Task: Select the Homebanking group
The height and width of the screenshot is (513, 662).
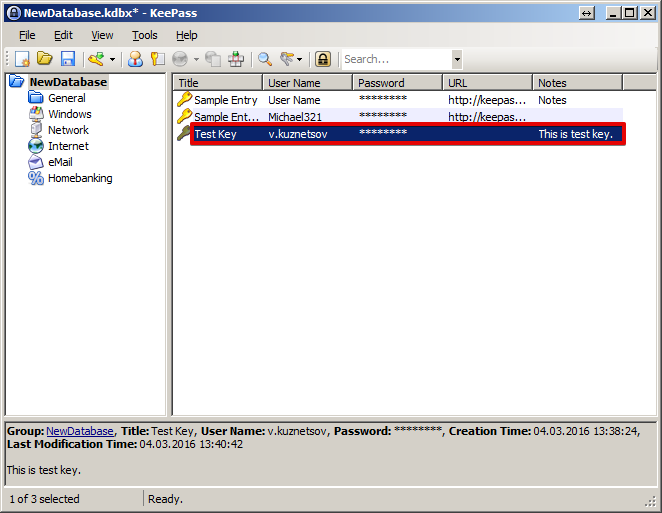Action: point(80,178)
